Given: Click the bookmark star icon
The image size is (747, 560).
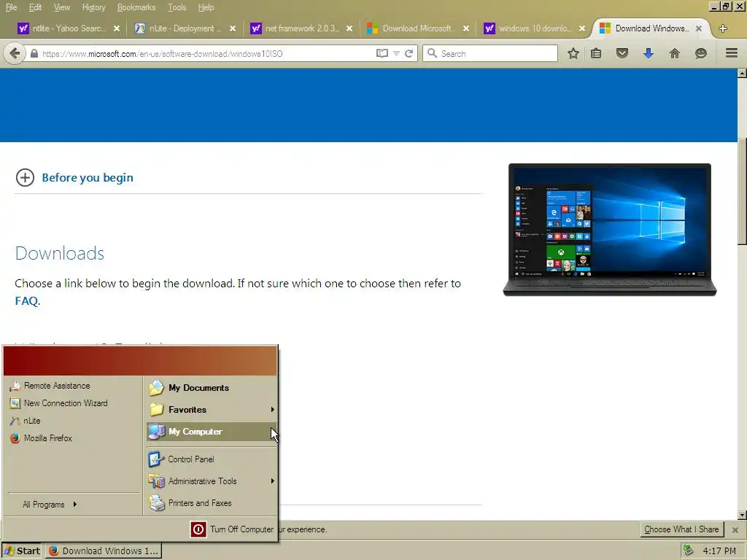Looking at the screenshot, I should coord(573,53).
